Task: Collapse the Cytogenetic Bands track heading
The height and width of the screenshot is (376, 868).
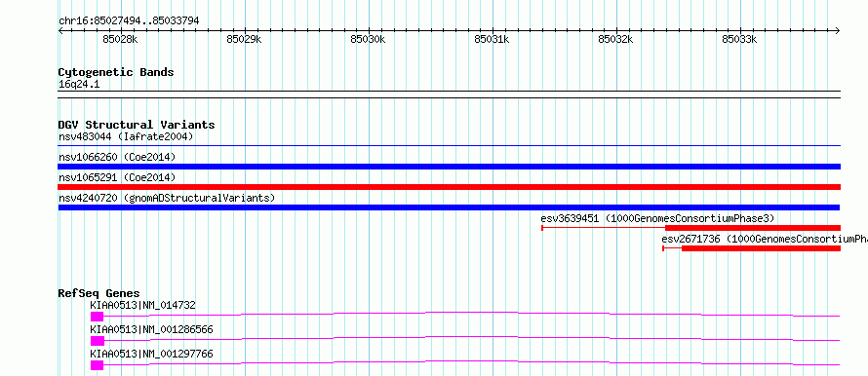Action: click(116, 72)
